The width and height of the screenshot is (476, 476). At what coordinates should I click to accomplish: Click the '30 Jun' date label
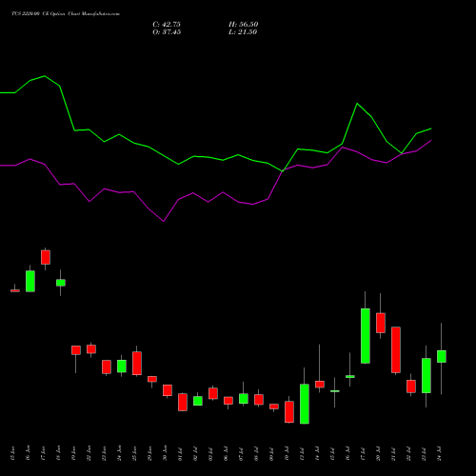click(165, 453)
